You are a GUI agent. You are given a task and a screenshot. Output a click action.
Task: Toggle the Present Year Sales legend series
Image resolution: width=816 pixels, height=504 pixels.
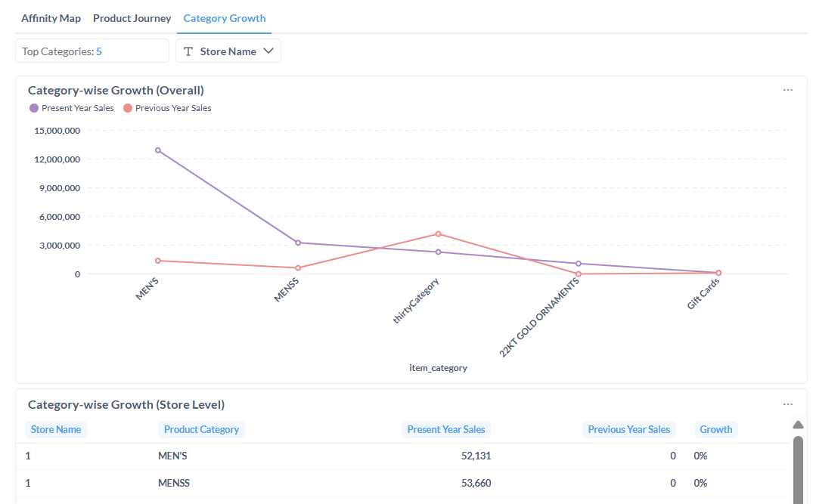point(72,108)
